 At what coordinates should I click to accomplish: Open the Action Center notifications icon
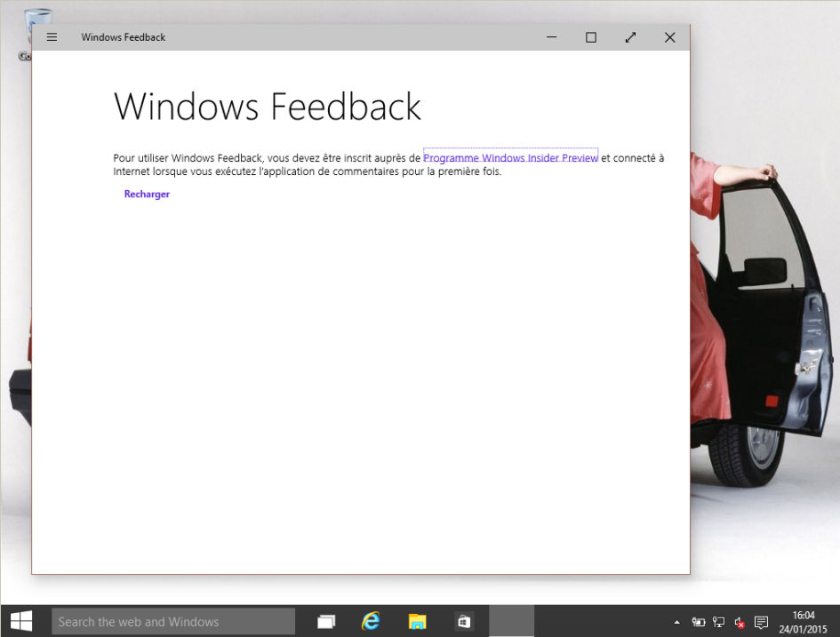pyautogui.click(x=761, y=622)
